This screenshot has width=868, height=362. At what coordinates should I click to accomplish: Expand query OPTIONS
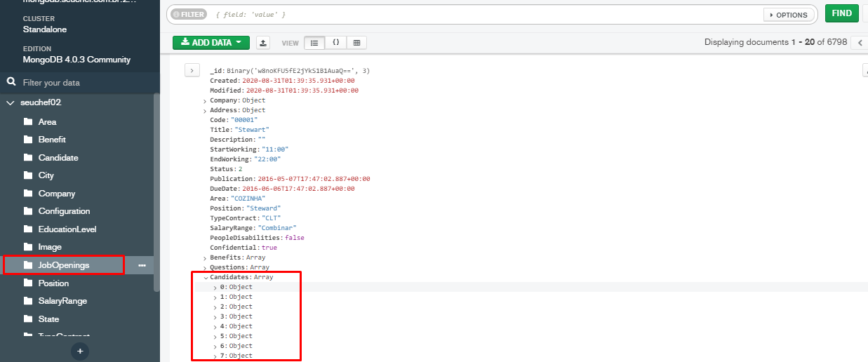pos(789,15)
